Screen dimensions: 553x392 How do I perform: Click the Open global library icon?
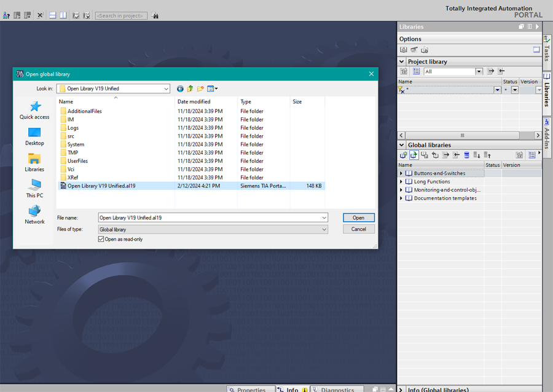pos(414,155)
